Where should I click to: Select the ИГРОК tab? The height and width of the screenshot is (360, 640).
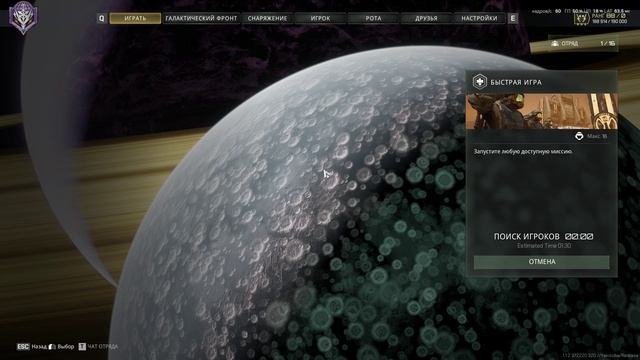point(320,18)
